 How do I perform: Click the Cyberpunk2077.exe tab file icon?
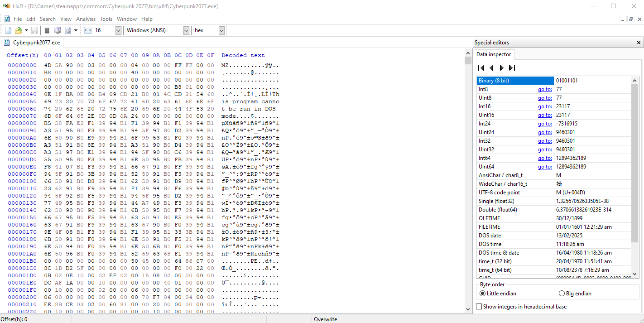(x=7, y=43)
